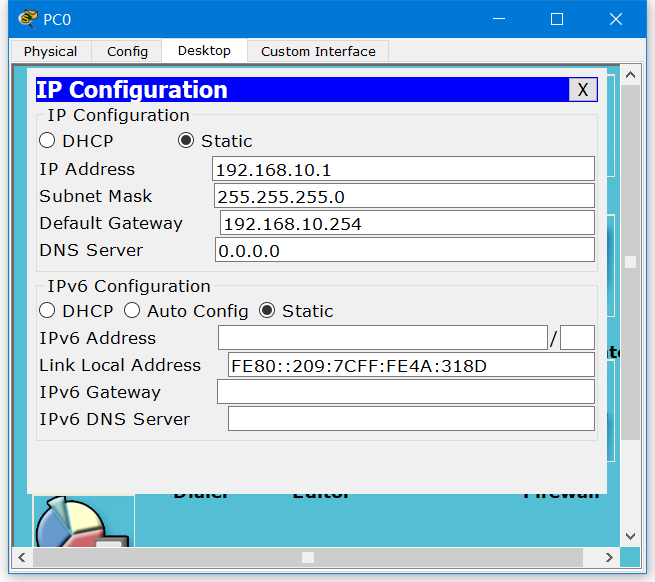This screenshot has width=655, height=582.
Task: Click the empty IPv6 Address field
Action: 383,338
